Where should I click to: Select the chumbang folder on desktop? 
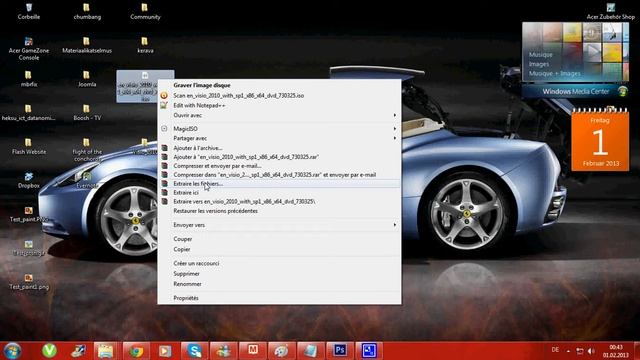(x=87, y=11)
